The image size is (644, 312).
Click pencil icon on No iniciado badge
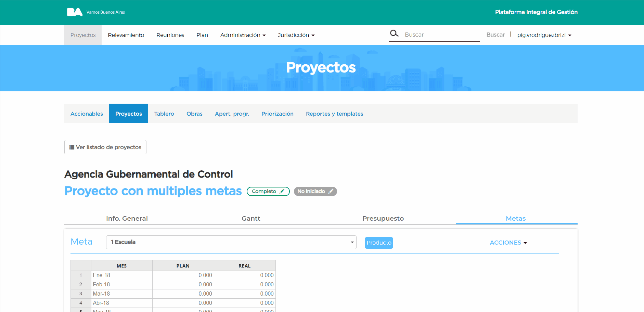point(331,191)
